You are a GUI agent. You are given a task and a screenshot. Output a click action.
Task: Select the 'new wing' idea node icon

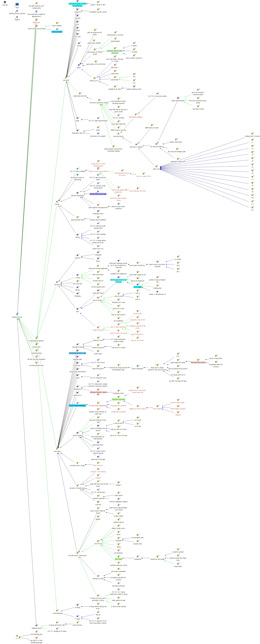click(57, 449)
